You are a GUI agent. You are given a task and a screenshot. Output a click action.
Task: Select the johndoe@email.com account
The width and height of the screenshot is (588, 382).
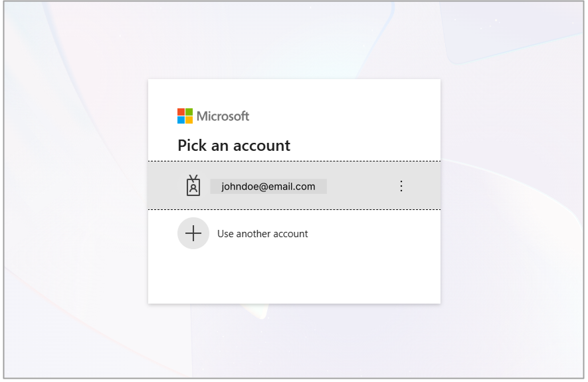[x=294, y=185]
